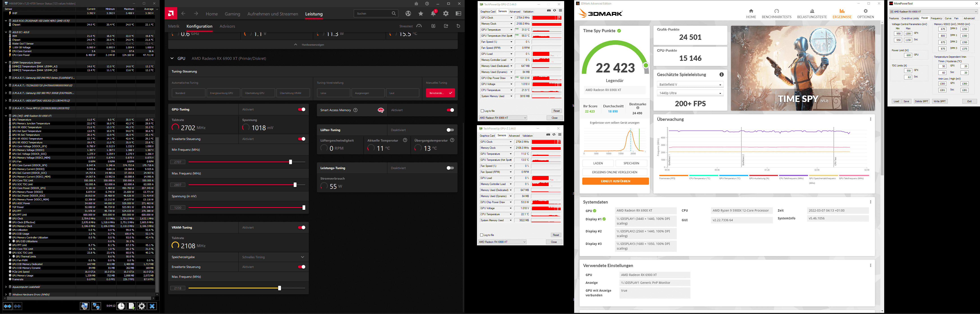
Task: Start Radeon Stresstest gauge icon
Action: pos(419,26)
